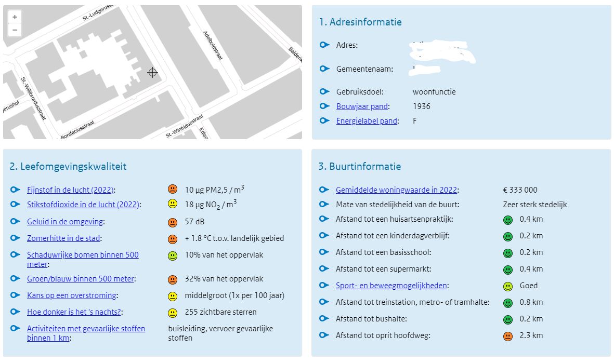The image size is (614, 364).
Task: Click the St.-Winfridusstraat label on the map
Action: coord(185,126)
